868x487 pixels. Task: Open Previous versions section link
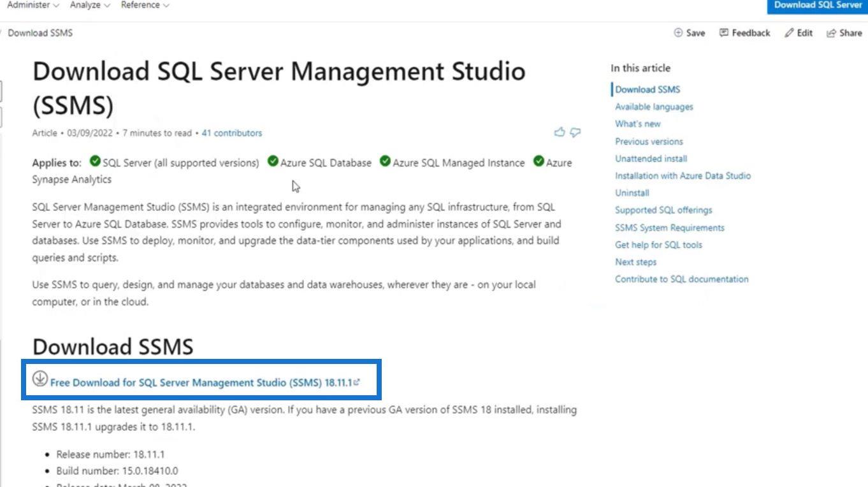click(x=649, y=142)
